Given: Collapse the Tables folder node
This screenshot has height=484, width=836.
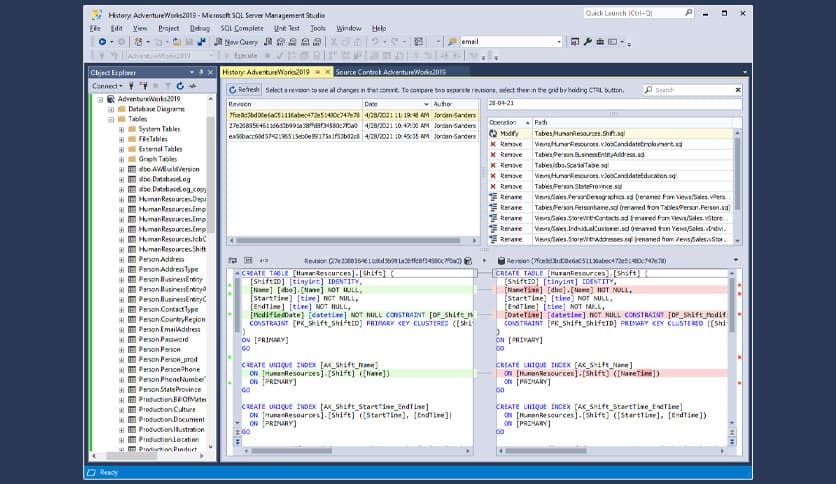Looking at the screenshot, I should tap(111, 119).
